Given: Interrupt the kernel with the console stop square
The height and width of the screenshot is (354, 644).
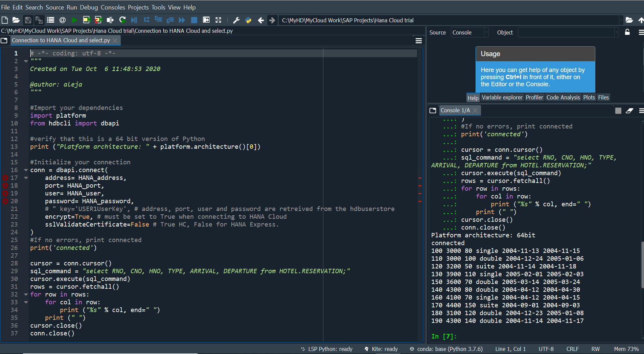Looking at the screenshot, I should pyautogui.click(x=618, y=111).
